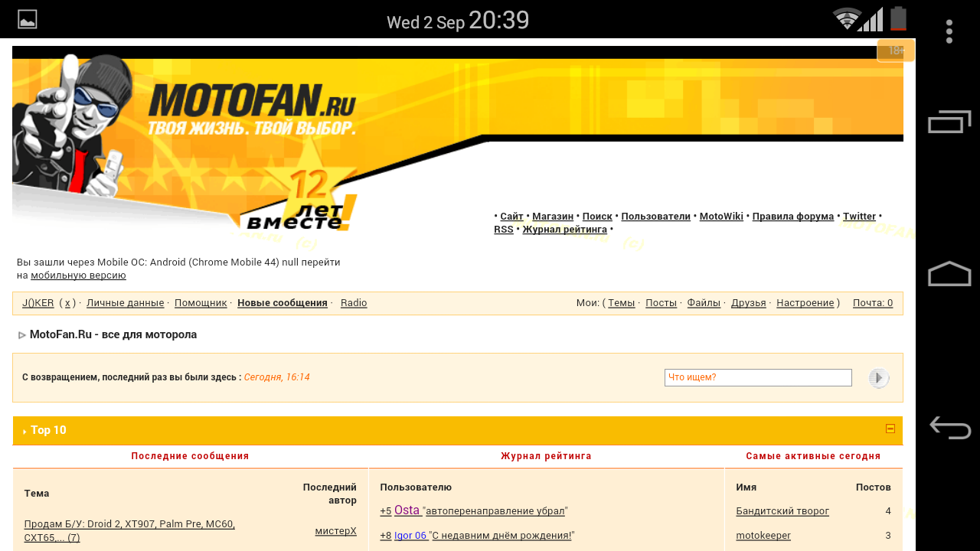Open Правила форума link
980x551 pixels.
[793, 217]
